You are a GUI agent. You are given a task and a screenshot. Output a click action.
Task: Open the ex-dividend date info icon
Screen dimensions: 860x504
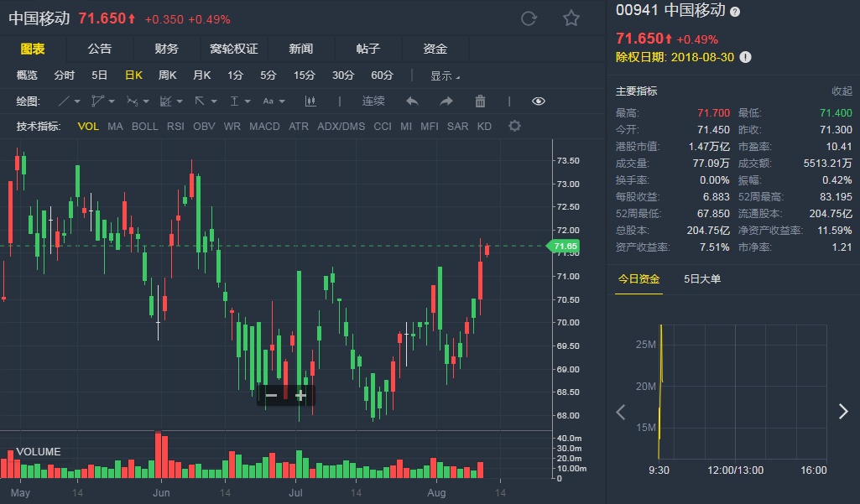[745, 57]
